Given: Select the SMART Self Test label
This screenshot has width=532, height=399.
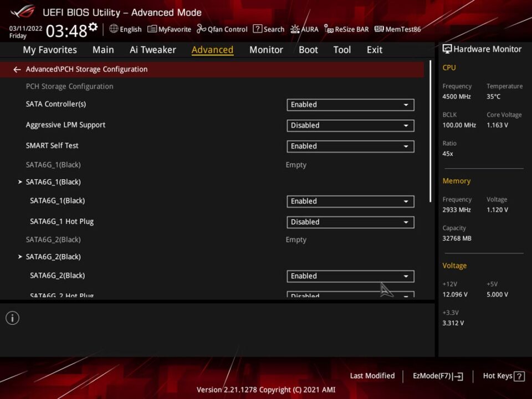Looking at the screenshot, I should tap(52, 146).
